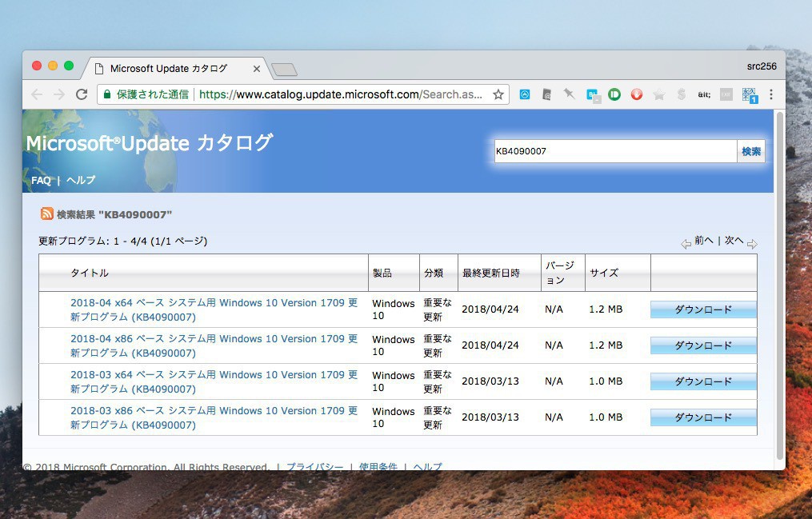Sort results by 最終更新日時 column header
812x519 pixels.
(490, 273)
